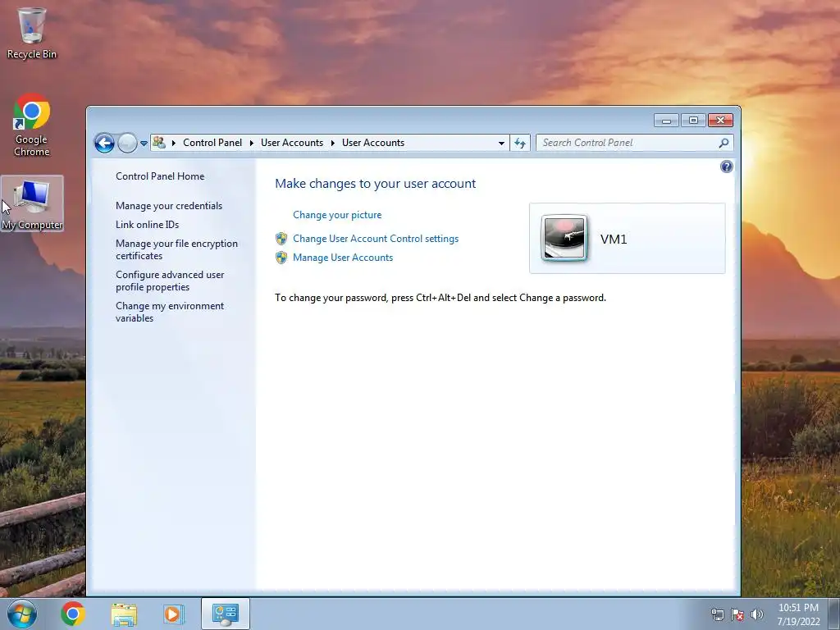Image resolution: width=840 pixels, height=630 pixels.
Task: Expand the arrow after Control Panel breadcrumb
Action: 251,143
